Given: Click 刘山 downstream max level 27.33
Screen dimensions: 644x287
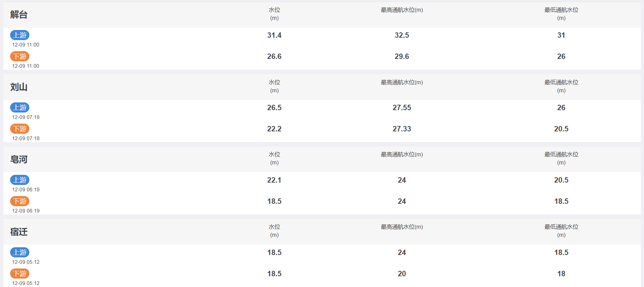Looking at the screenshot, I should pyautogui.click(x=402, y=129).
